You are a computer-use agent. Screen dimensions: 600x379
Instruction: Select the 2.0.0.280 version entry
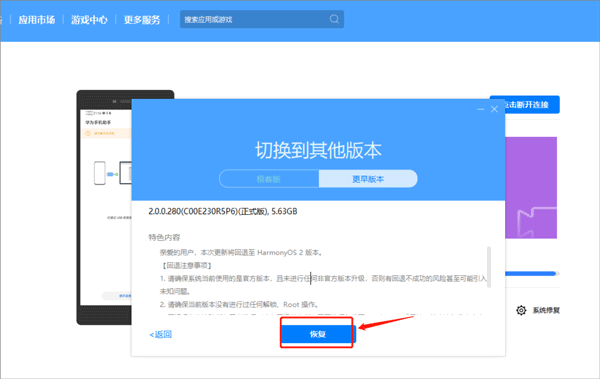point(223,211)
